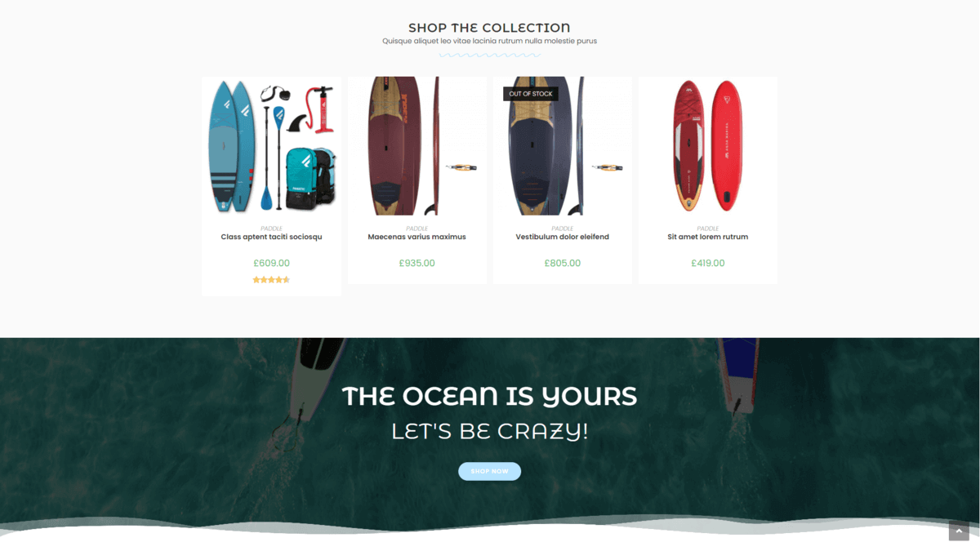Viewport: 980px width, 551px height.
Task: Open the out-of-stock navy paddleboard image
Action: (x=563, y=146)
